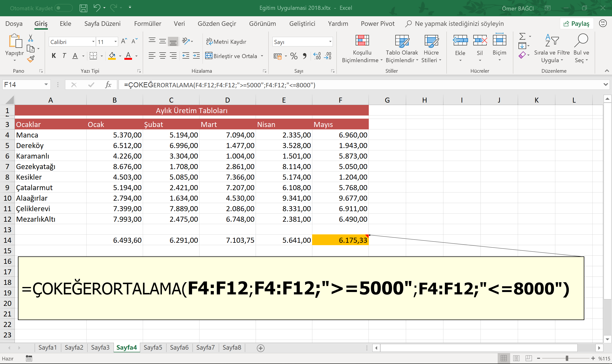Toggle Metni Kaydır wrap text

tap(226, 42)
